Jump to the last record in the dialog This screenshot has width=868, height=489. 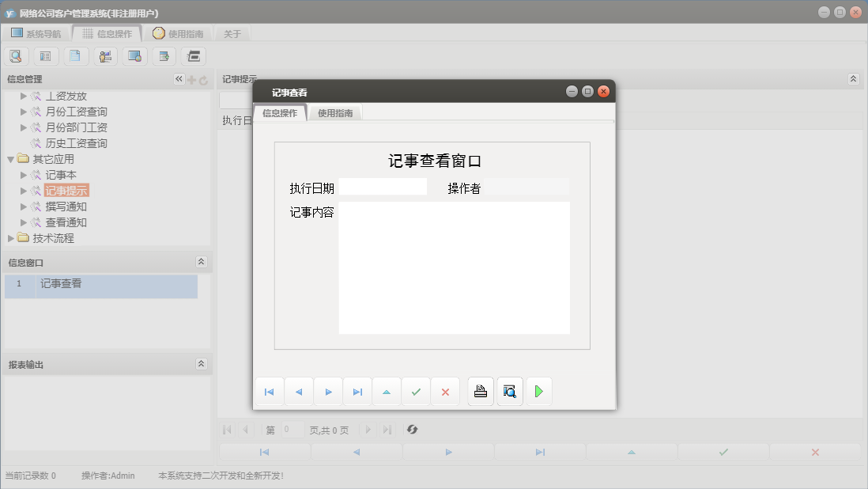357,391
